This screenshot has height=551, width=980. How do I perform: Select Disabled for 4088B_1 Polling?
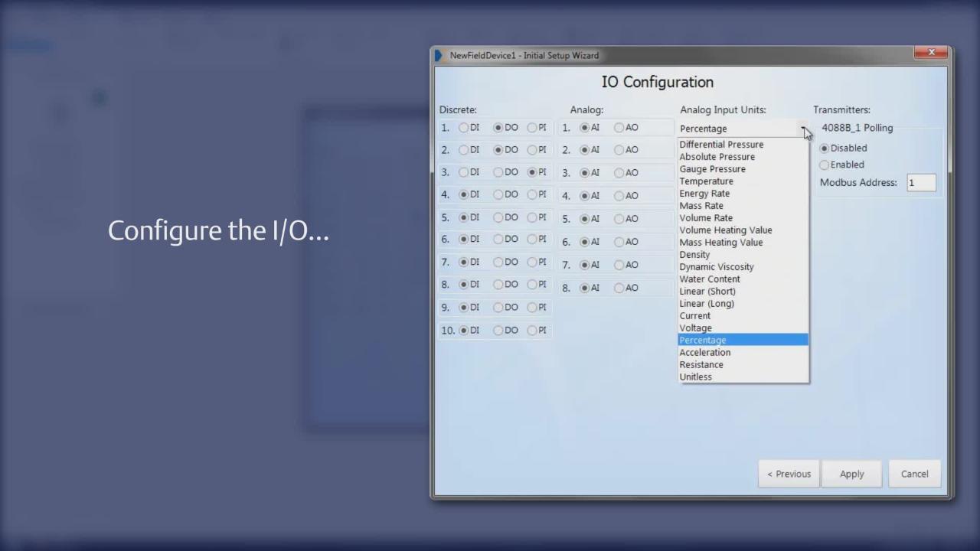[x=825, y=148]
